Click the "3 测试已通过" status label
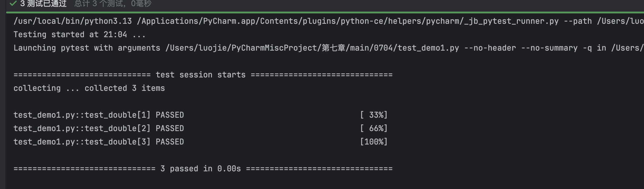 pos(43,3)
